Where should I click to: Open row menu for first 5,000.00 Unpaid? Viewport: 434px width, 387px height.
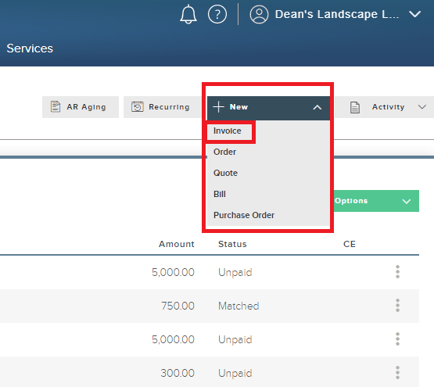(397, 272)
